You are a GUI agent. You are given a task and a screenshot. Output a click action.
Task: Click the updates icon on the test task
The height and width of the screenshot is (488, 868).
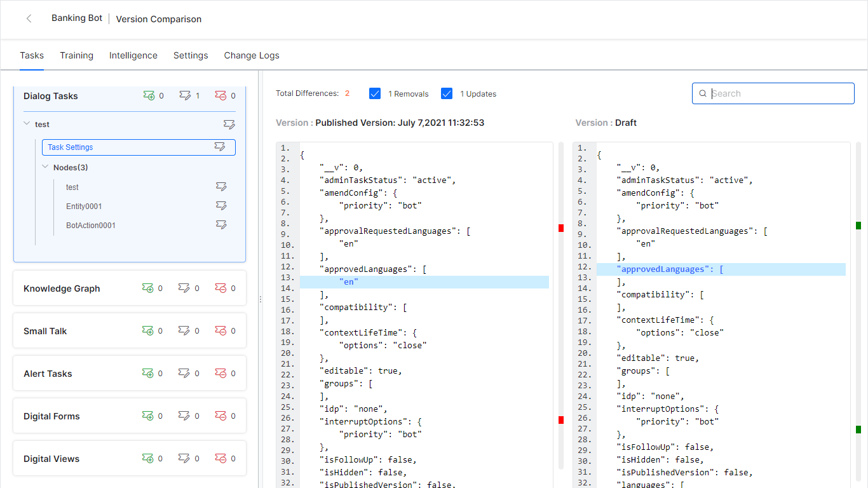click(x=229, y=124)
